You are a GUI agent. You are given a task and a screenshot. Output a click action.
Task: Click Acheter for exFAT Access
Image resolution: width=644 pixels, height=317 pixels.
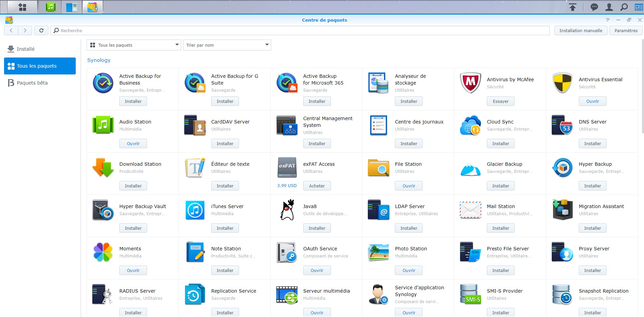[x=317, y=186]
